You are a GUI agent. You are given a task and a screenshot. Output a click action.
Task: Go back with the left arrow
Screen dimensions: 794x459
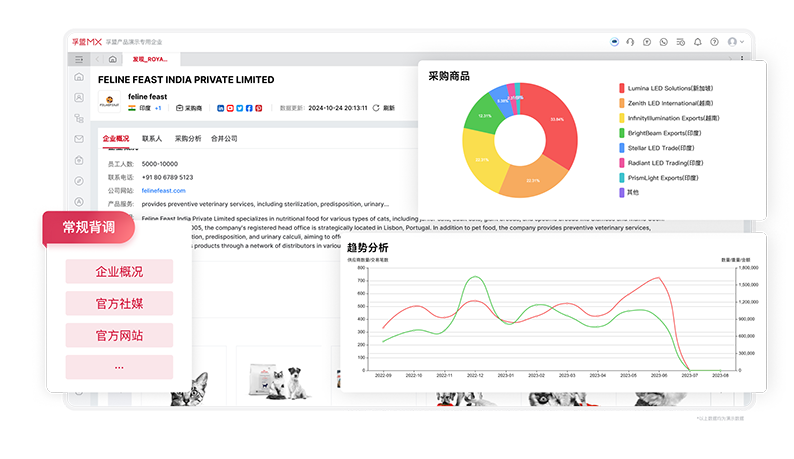coord(98,59)
